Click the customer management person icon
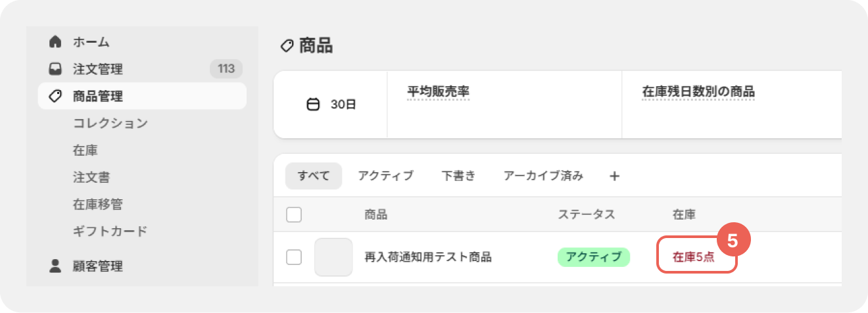This screenshot has width=868, height=313. click(56, 266)
